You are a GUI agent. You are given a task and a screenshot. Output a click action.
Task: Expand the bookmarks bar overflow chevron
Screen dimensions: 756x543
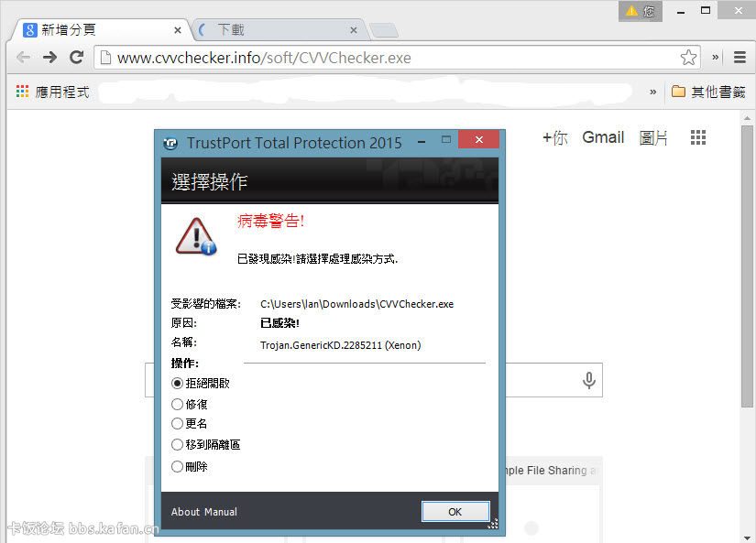coord(653,92)
